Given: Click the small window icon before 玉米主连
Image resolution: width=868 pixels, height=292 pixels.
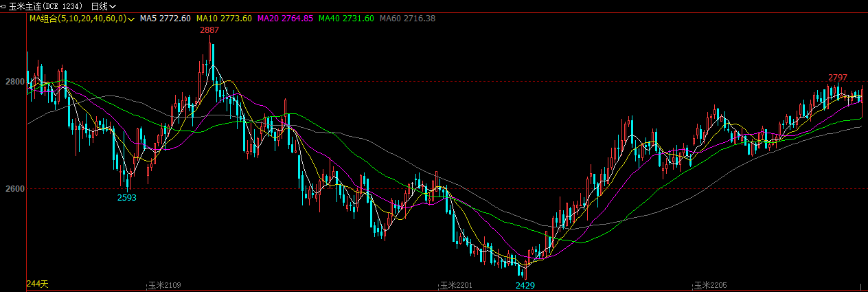Looking at the screenshot, I should click(x=3, y=5).
